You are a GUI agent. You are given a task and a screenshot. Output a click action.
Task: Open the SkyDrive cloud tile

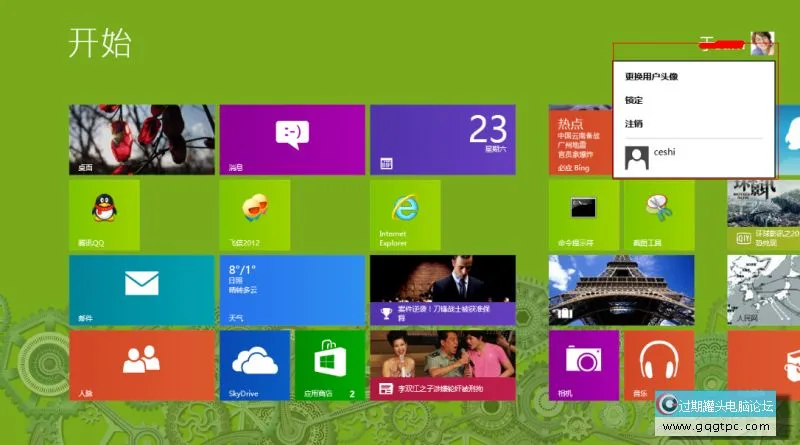[254, 365]
